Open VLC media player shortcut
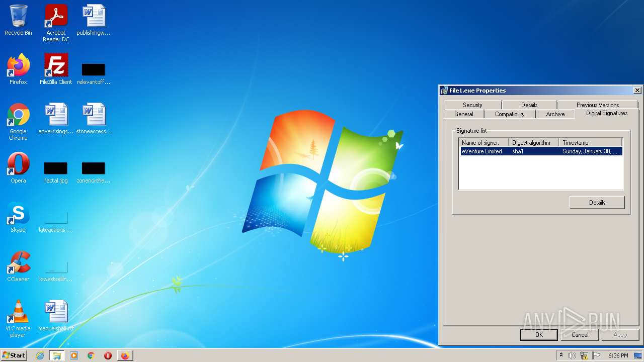This screenshot has height=362, width=644. pos(18,319)
